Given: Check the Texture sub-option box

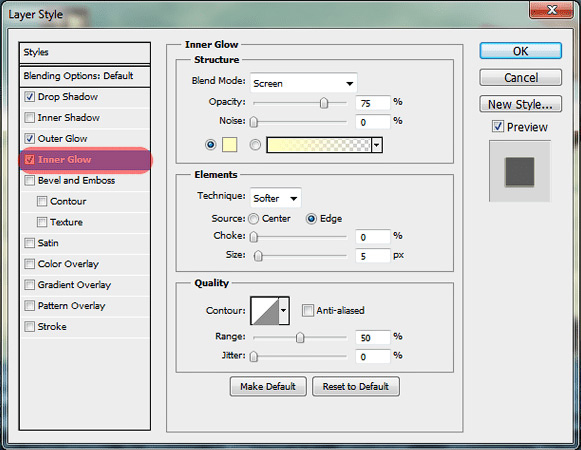Looking at the screenshot, I should [42, 222].
